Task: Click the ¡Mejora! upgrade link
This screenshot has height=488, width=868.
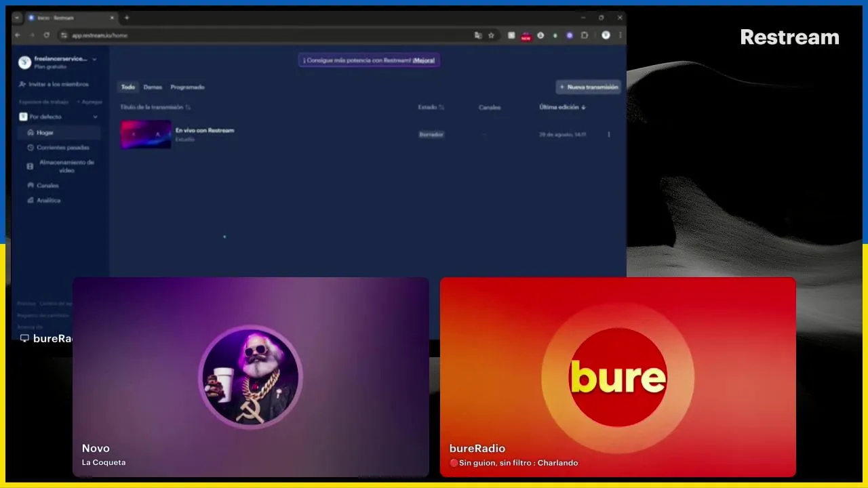Action: [424, 60]
